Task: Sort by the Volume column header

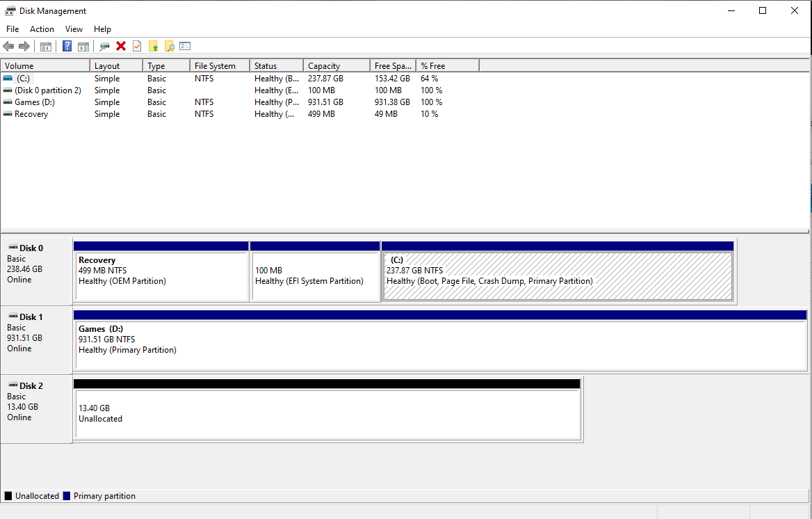Action: pos(46,66)
